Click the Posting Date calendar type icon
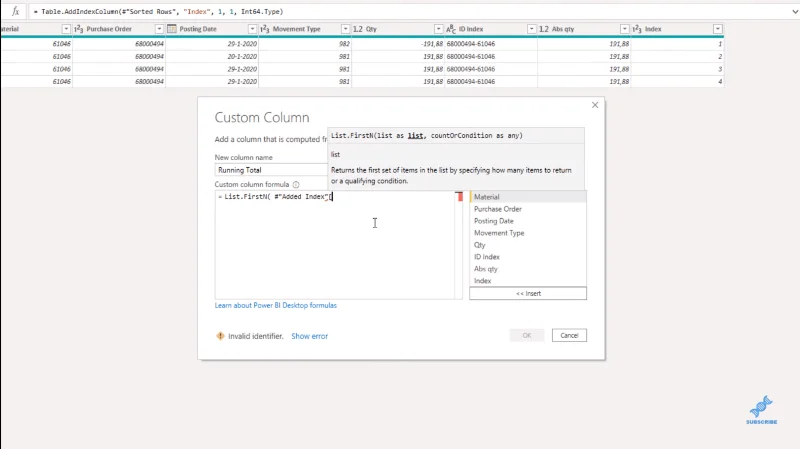Screen dimensions: 800x449 172,29
